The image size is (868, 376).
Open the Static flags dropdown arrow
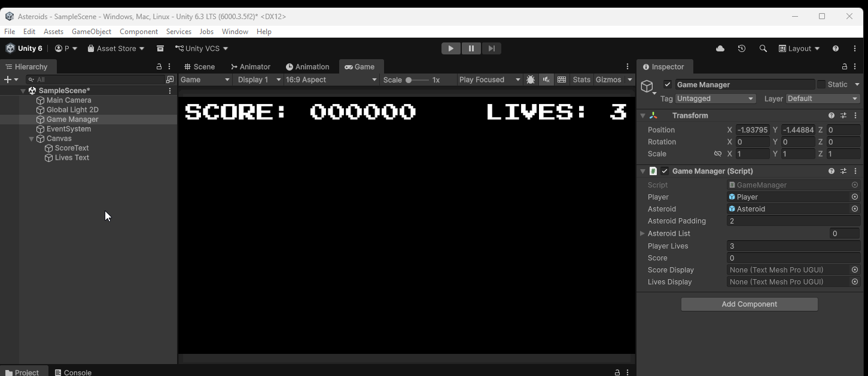[857, 85]
